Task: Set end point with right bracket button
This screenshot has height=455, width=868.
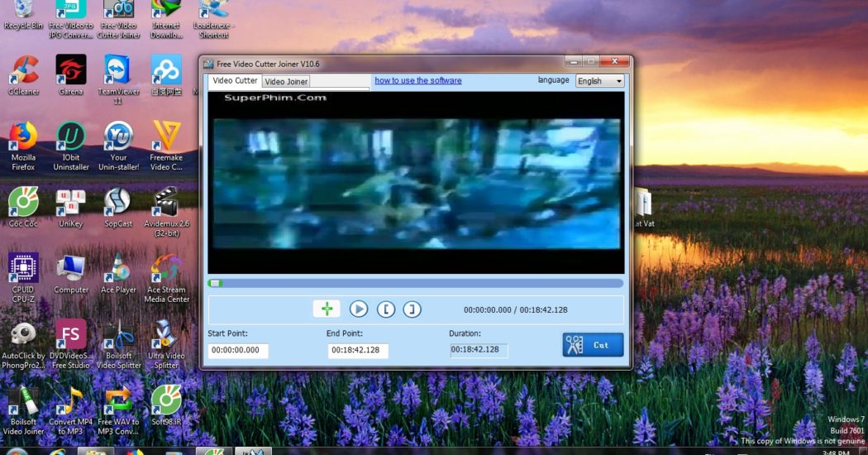Action: (412, 309)
